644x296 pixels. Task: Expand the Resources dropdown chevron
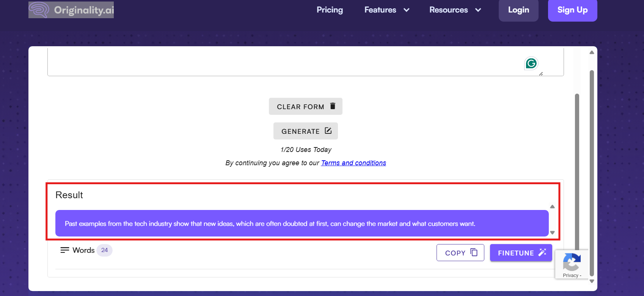[x=478, y=10]
